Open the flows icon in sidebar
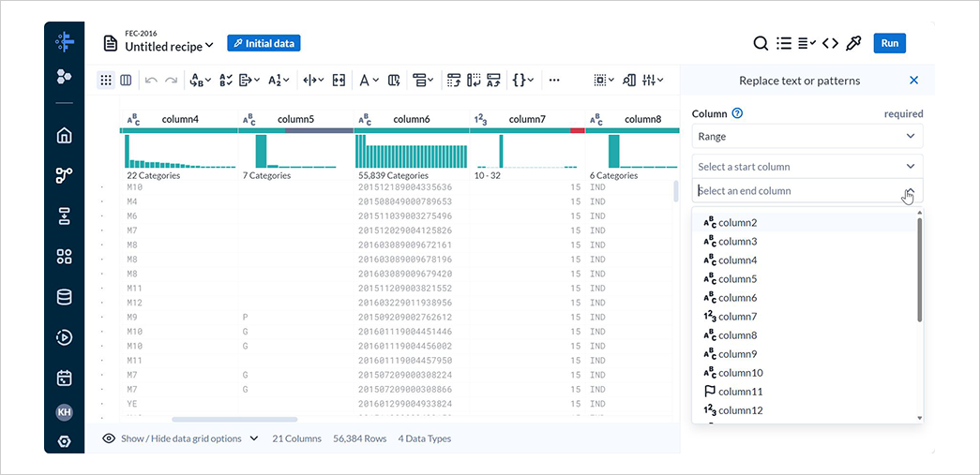The image size is (980, 475). click(64, 176)
